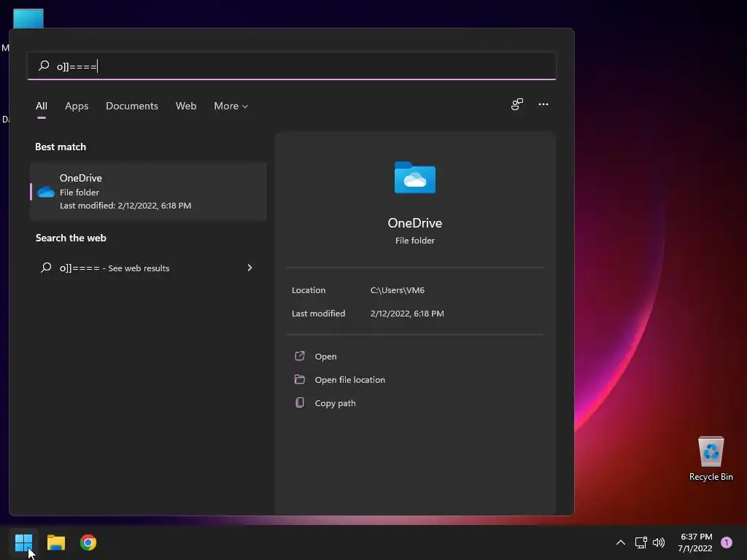Select the OneDrive best match result

click(148, 192)
